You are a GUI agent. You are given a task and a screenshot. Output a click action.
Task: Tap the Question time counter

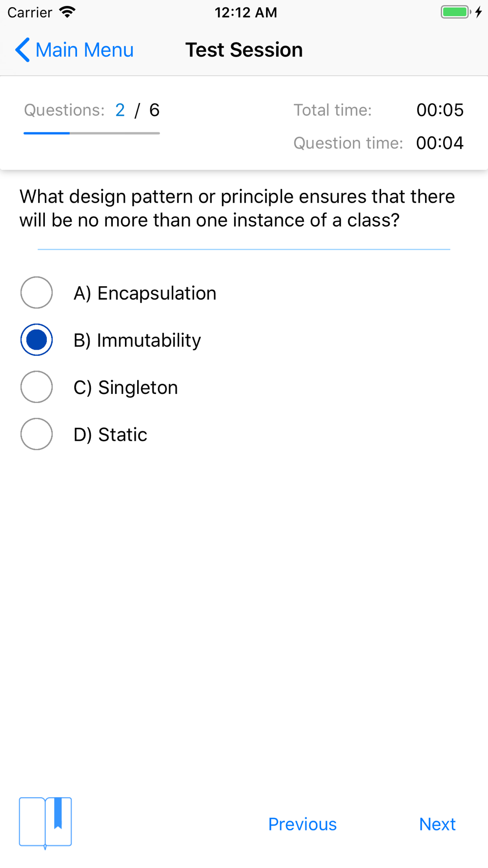[440, 143]
